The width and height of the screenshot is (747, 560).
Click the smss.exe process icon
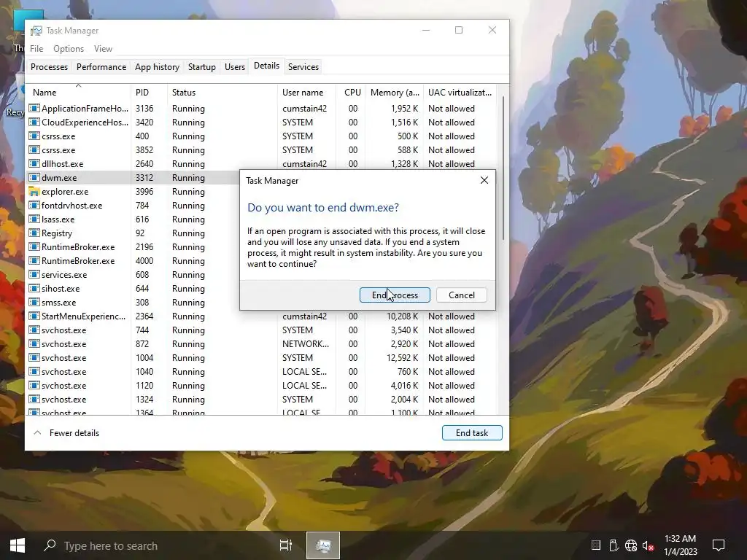[34, 302]
